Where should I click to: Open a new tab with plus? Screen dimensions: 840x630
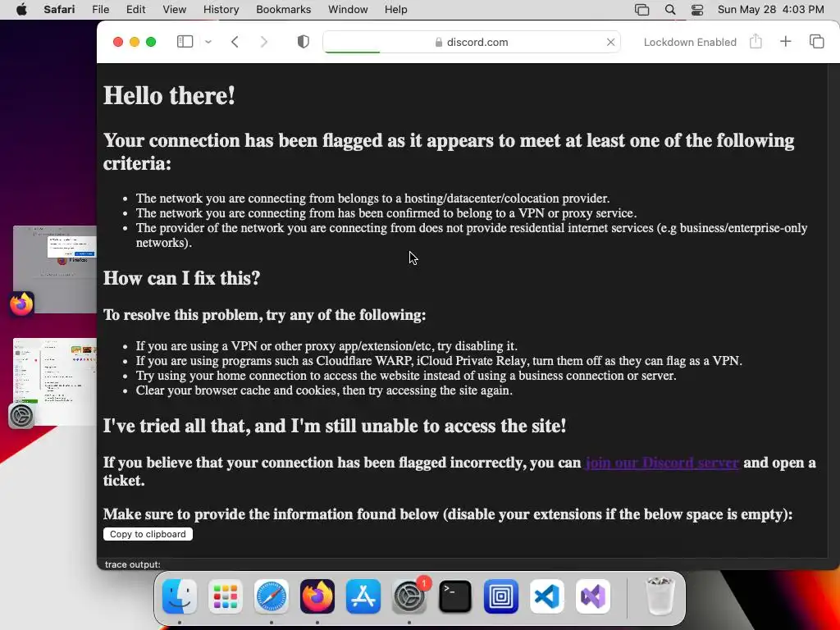pyautogui.click(x=785, y=41)
